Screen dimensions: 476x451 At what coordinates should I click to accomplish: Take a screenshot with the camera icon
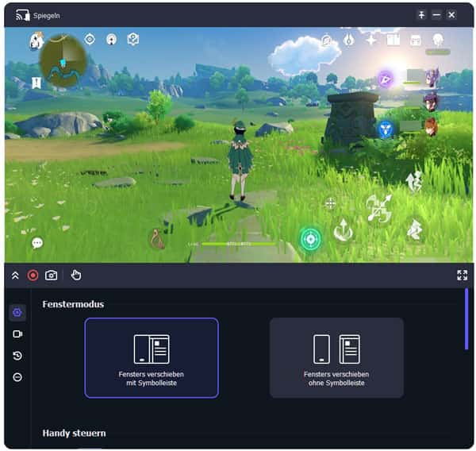(x=52, y=276)
